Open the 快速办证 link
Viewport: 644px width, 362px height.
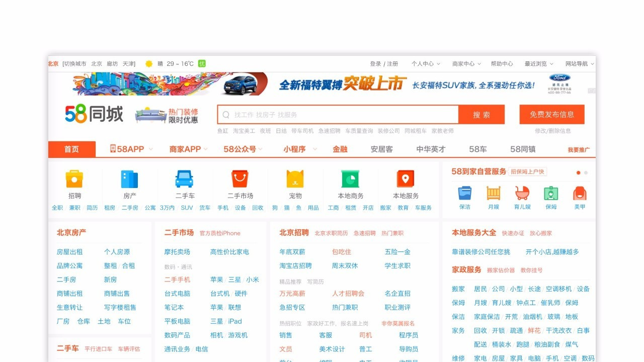pyautogui.click(x=513, y=233)
